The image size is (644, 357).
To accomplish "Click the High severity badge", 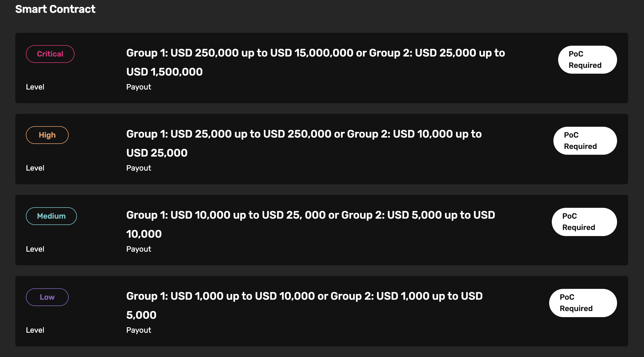I will pos(47,135).
